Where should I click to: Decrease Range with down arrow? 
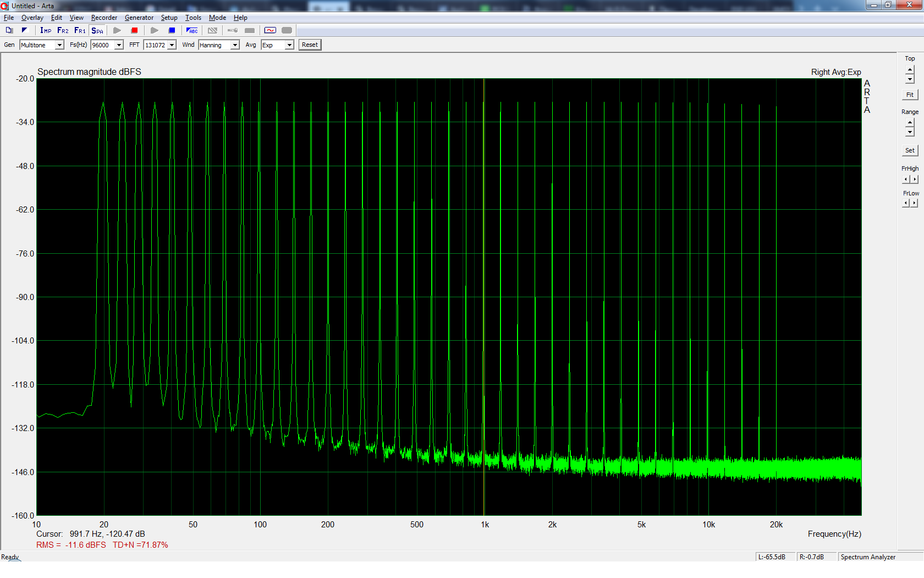[910, 133]
